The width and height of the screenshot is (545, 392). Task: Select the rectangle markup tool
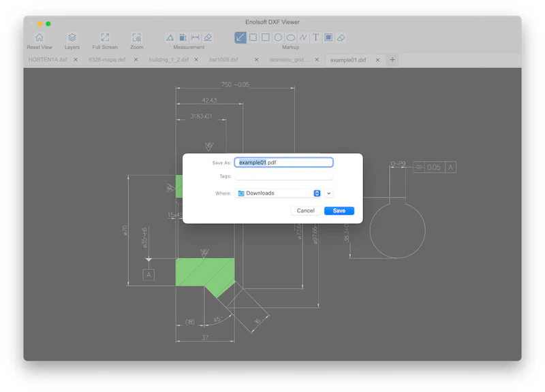266,37
